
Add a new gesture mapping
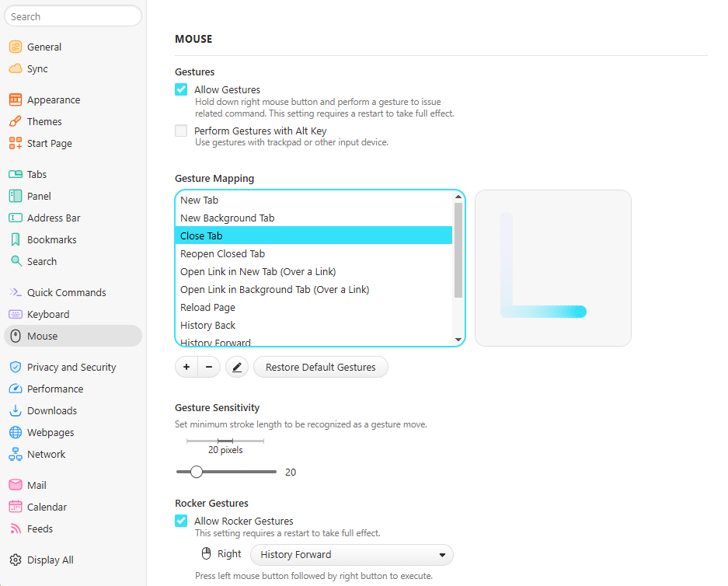tap(186, 366)
